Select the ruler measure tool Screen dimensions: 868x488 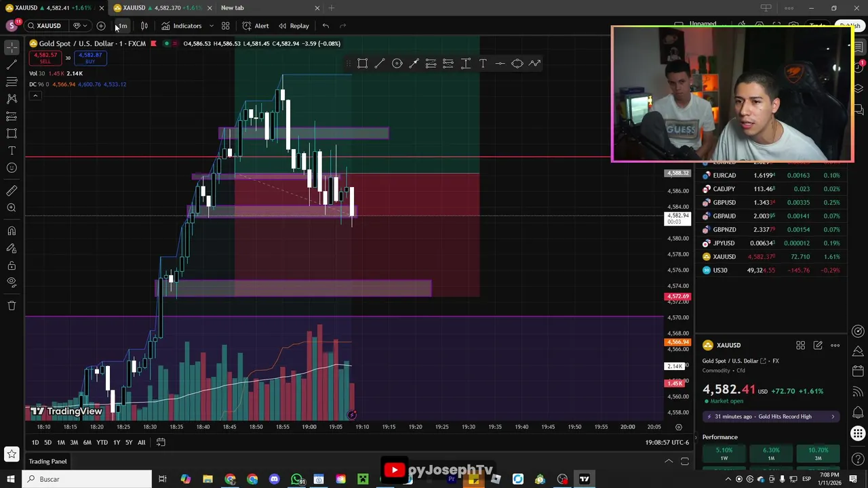[x=12, y=191]
